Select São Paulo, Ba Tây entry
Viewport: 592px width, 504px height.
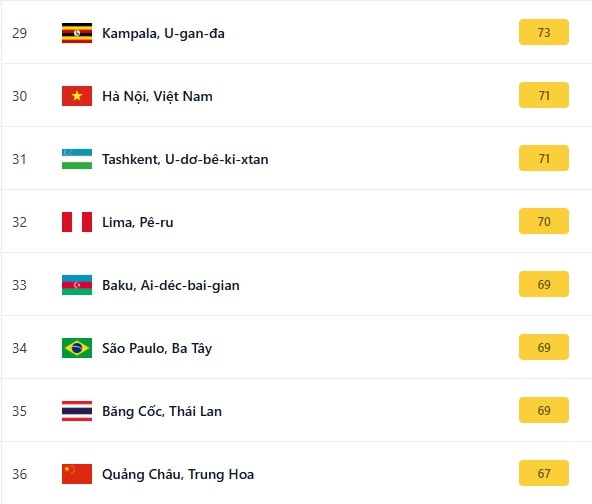157,348
